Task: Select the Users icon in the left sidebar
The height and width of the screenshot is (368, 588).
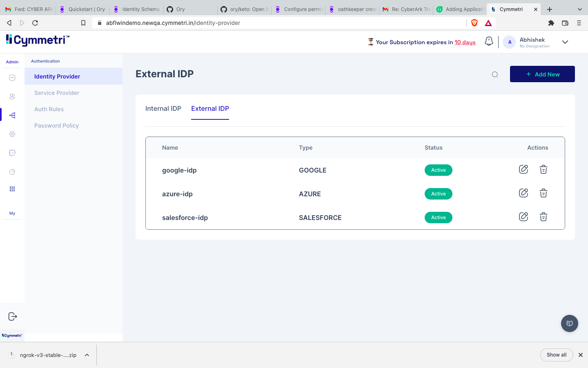Action: click(12, 96)
